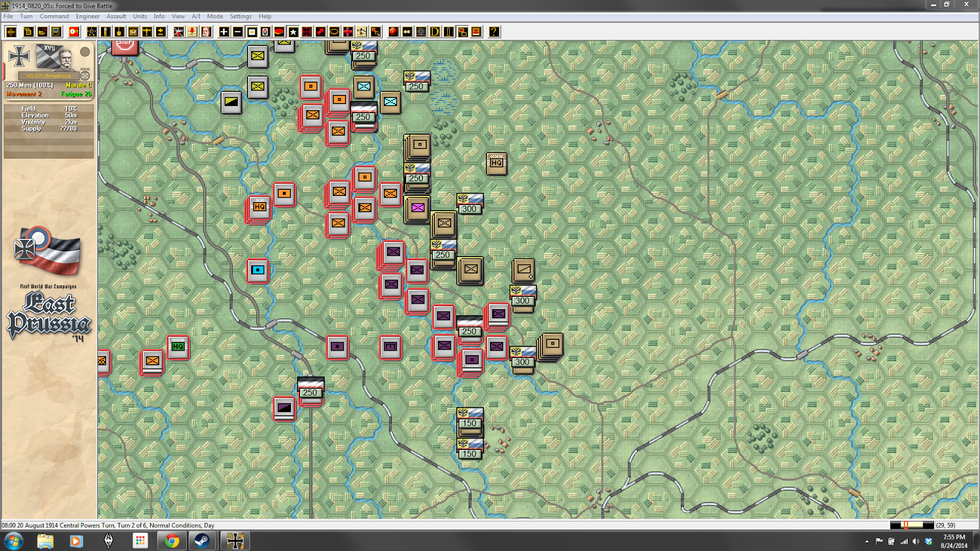The height and width of the screenshot is (551, 980).
Task: Click the XVII corps commander portrait
Action: 64,59
